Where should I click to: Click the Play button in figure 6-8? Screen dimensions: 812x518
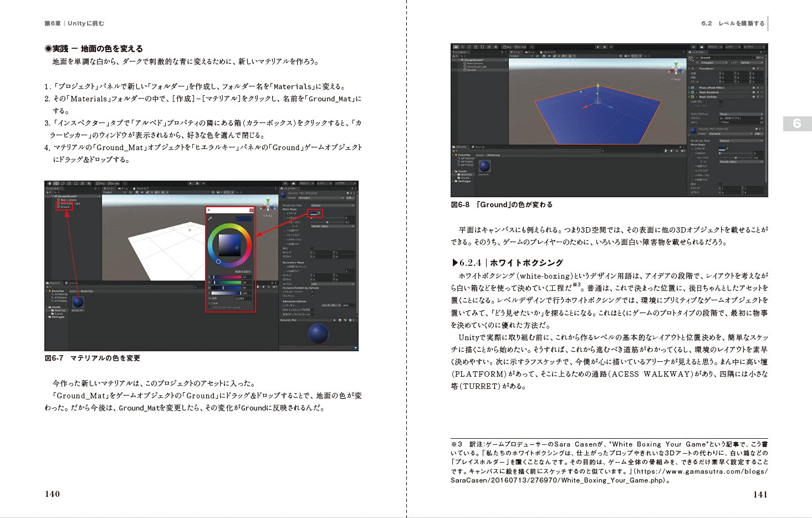[597, 47]
